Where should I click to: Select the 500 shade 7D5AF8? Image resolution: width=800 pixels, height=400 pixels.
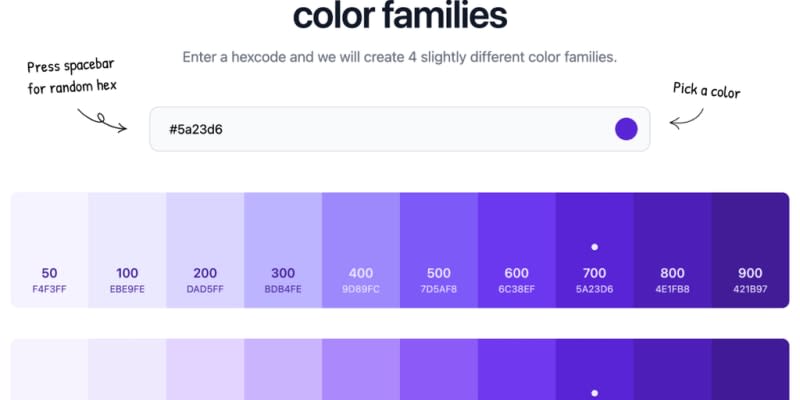pyautogui.click(x=439, y=250)
